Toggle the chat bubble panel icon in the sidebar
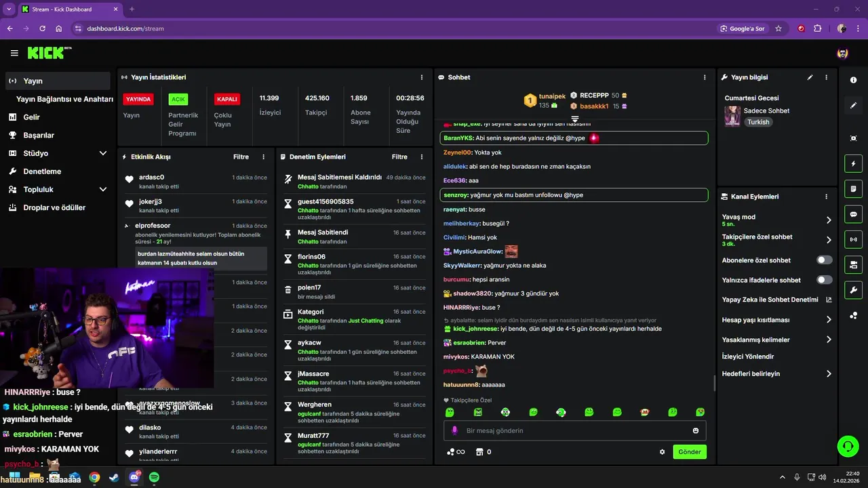 pos(853,214)
